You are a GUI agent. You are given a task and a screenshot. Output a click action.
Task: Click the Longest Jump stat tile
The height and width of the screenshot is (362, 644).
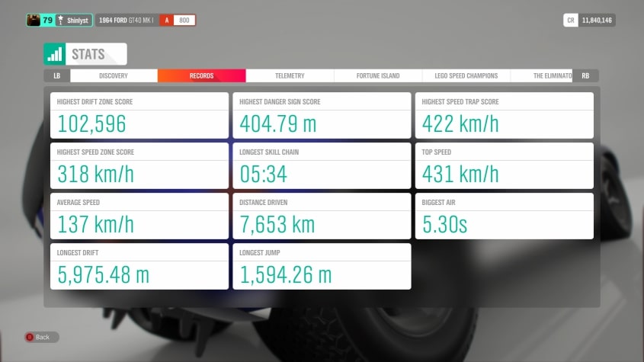[322, 266]
